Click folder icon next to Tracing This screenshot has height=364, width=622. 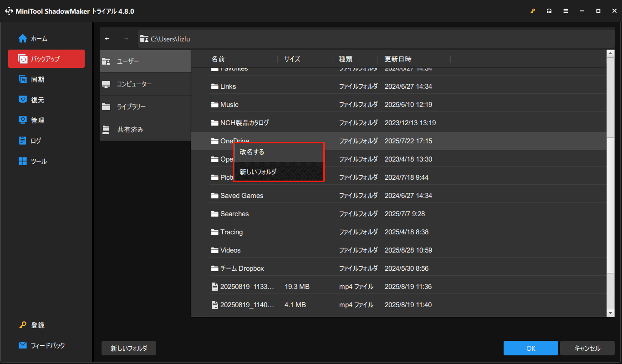215,232
